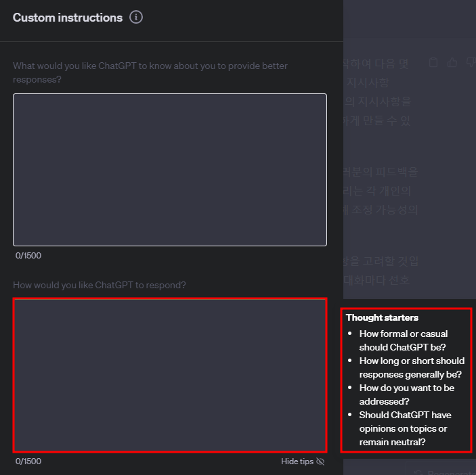Click 'How formal or casual should ChatGPT be?'

pos(403,340)
